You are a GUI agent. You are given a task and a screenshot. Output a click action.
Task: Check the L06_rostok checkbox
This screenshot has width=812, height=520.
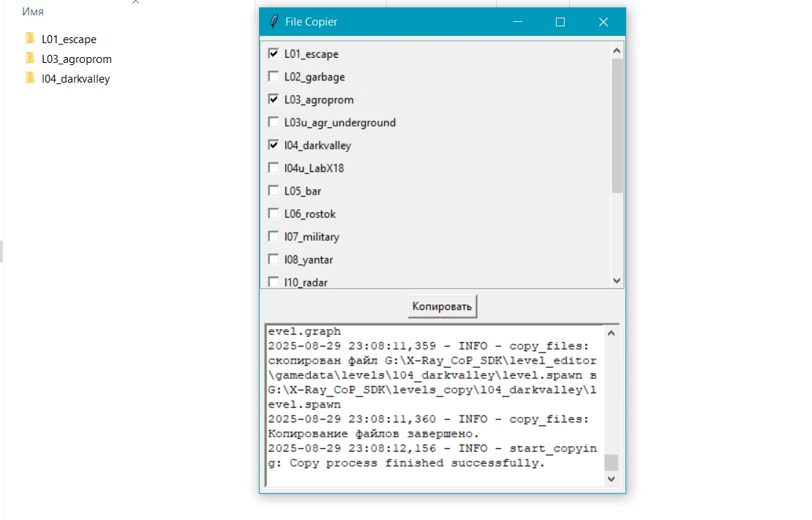pyautogui.click(x=274, y=214)
